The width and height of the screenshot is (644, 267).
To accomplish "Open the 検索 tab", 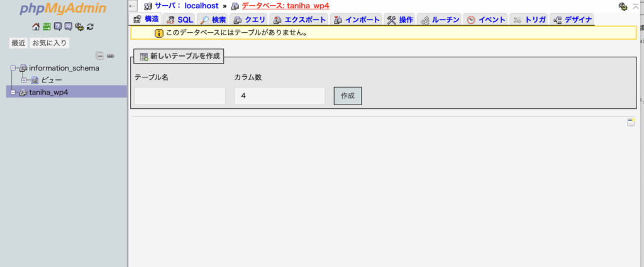I will (213, 20).
